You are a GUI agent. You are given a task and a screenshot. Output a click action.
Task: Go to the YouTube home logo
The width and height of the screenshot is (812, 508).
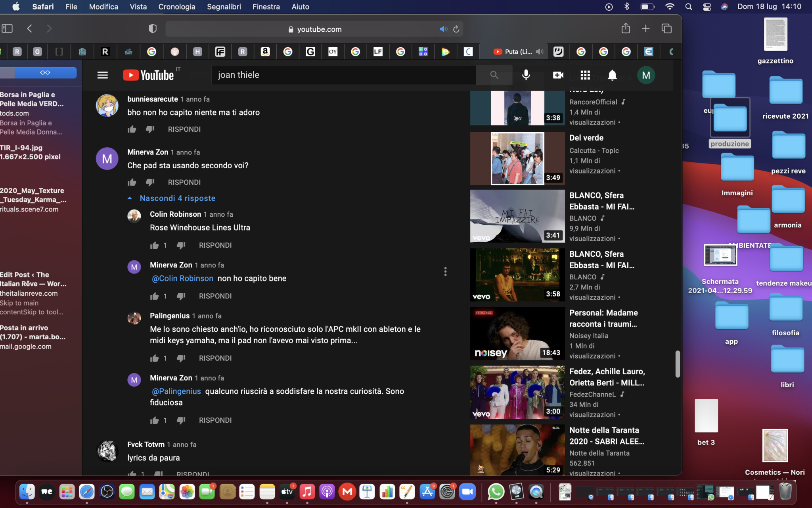pos(148,75)
